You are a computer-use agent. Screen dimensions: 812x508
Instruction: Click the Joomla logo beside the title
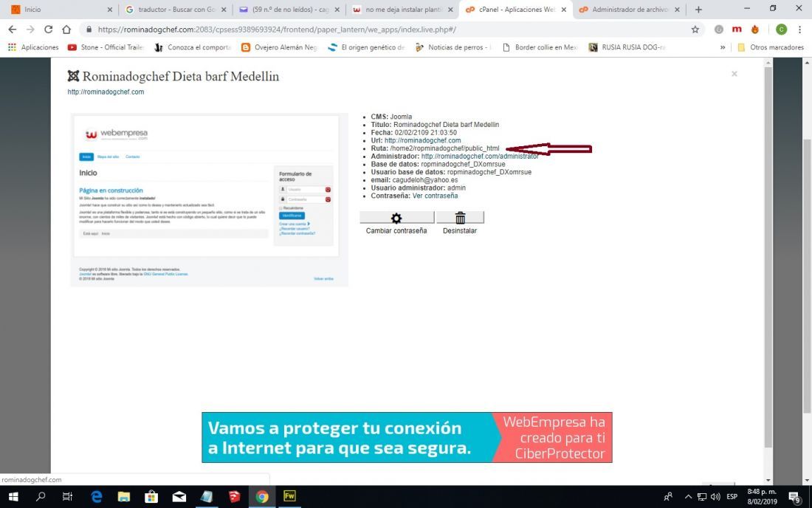74,76
